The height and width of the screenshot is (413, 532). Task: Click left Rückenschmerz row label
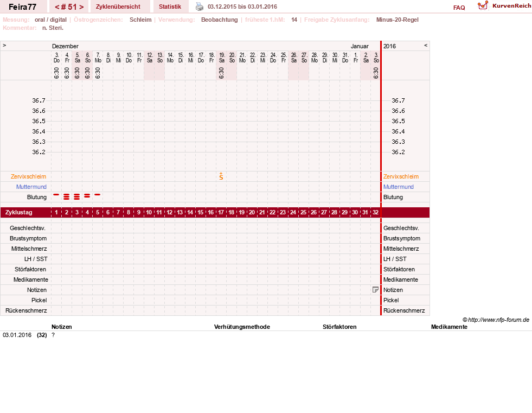click(26, 310)
